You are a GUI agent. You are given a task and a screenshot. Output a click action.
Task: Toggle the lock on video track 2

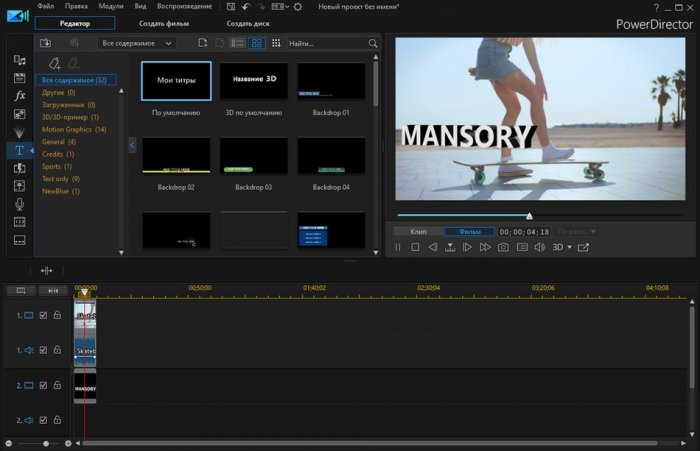point(57,385)
